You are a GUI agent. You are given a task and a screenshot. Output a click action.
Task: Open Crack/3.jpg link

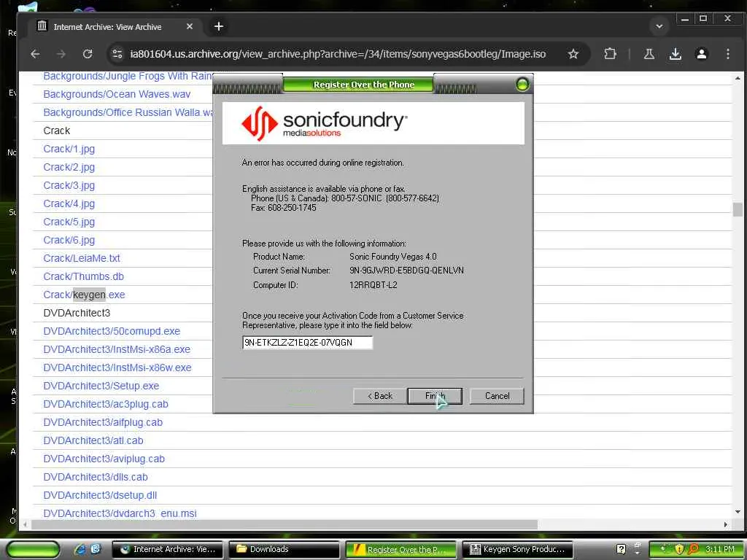click(x=69, y=185)
